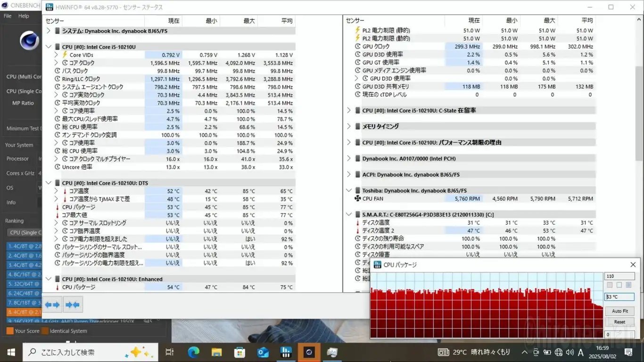This screenshot has height=362, width=644.
Task: Open the Help menu in Cinebench
Action: pos(24,16)
